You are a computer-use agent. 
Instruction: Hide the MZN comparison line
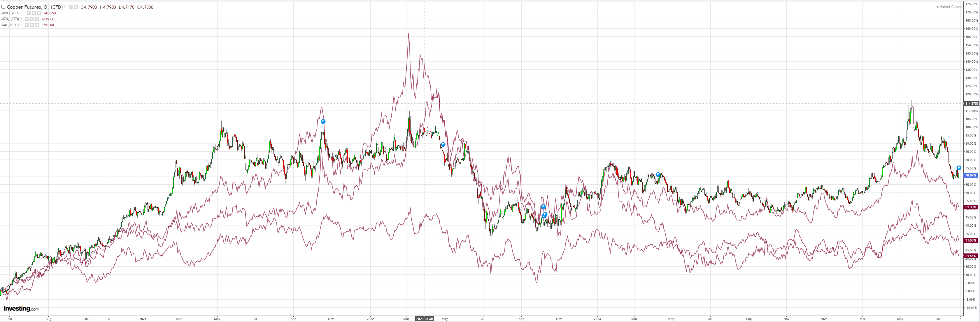[27, 19]
